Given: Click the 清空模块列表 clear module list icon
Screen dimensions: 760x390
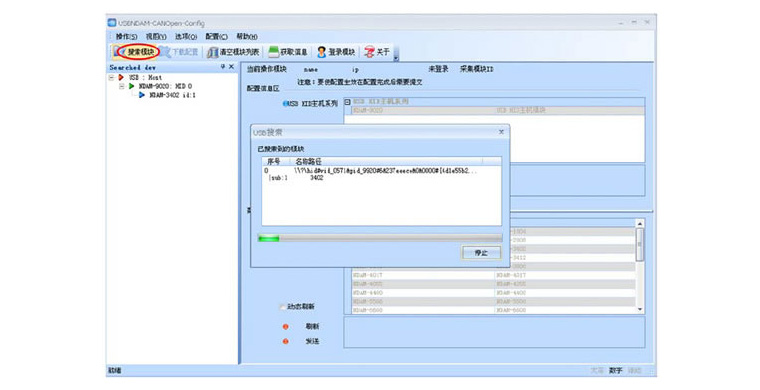Looking at the screenshot, I should (212, 52).
